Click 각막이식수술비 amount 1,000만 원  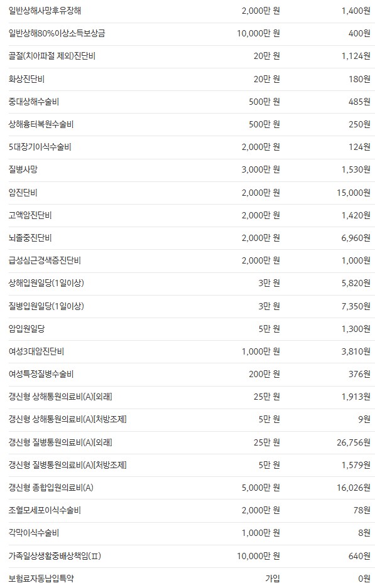261,533
